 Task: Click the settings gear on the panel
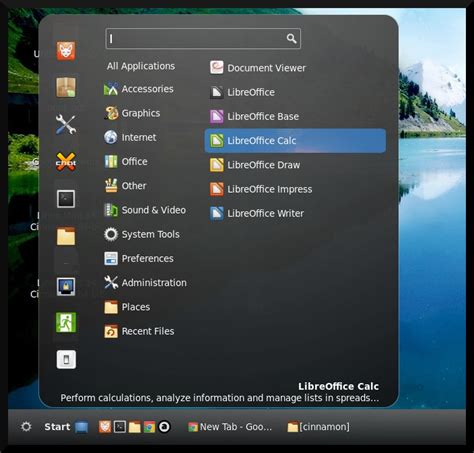(x=26, y=427)
